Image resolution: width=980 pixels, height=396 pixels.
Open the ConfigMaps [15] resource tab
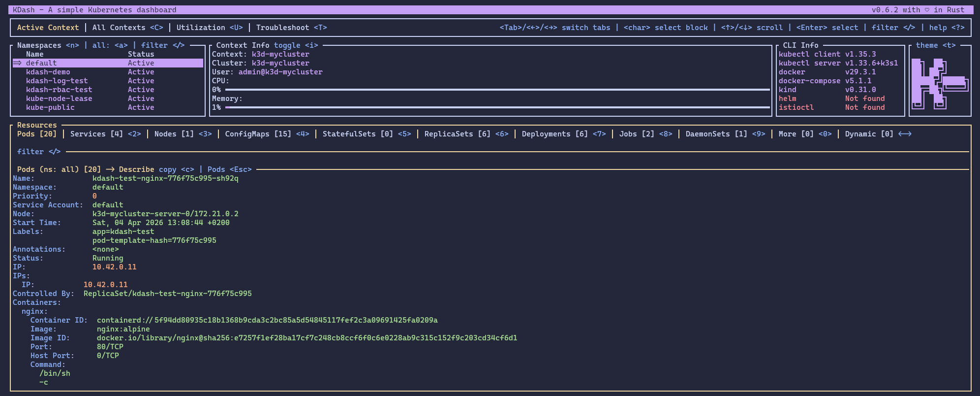[x=267, y=134]
